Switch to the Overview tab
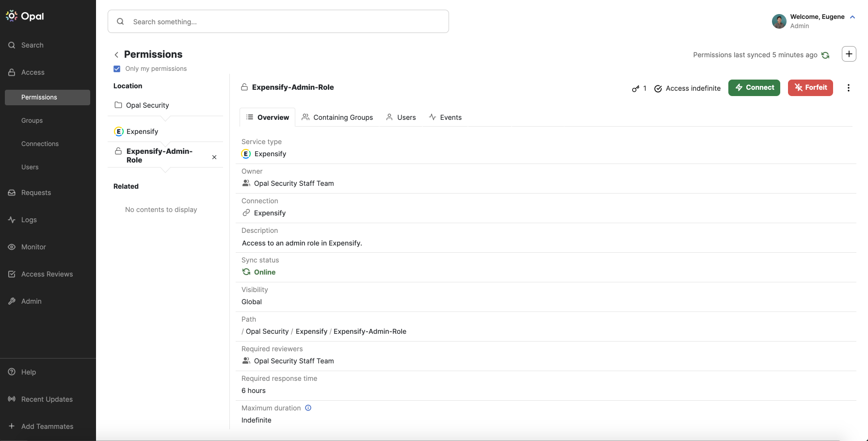 tap(268, 117)
